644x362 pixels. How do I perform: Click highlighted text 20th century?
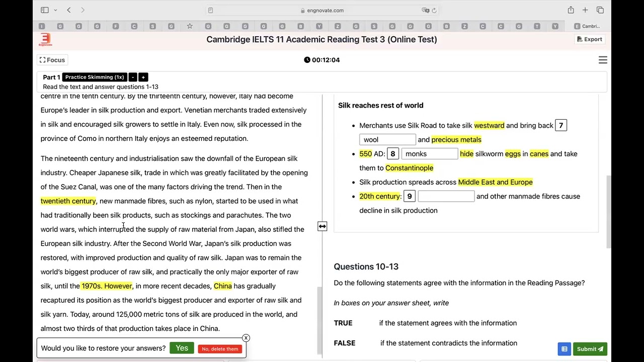380,196
